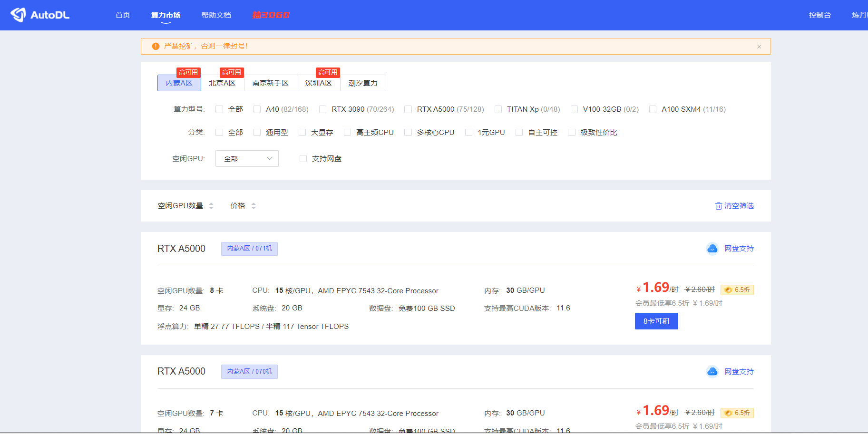Image resolution: width=868 pixels, height=434 pixels.
Task: Click the 抽3060 promotion link
Action: point(271,15)
